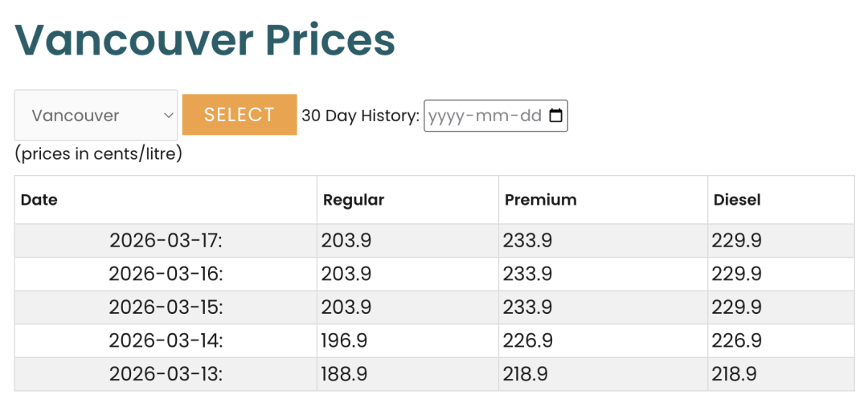Open the calendar picker icon
This screenshot has width=868, height=407.
coord(555,116)
